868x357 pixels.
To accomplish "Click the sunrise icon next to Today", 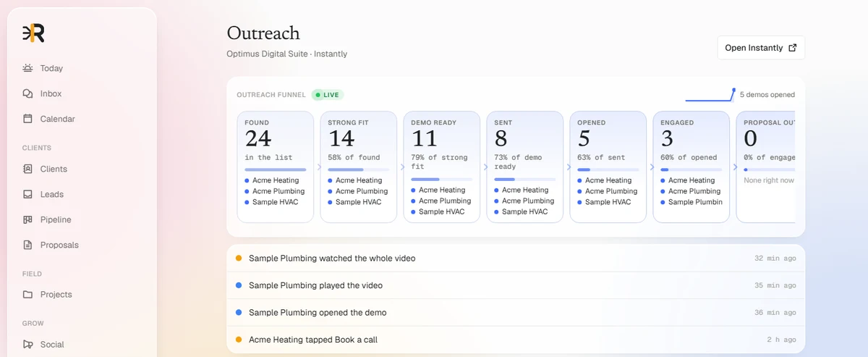I will 27,68.
